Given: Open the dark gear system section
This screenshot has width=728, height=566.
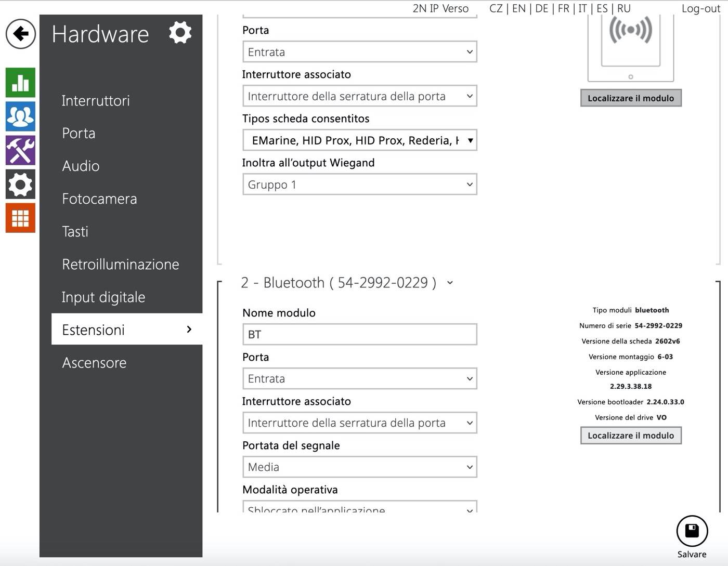Looking at the screenshot, I should point(21,184).
